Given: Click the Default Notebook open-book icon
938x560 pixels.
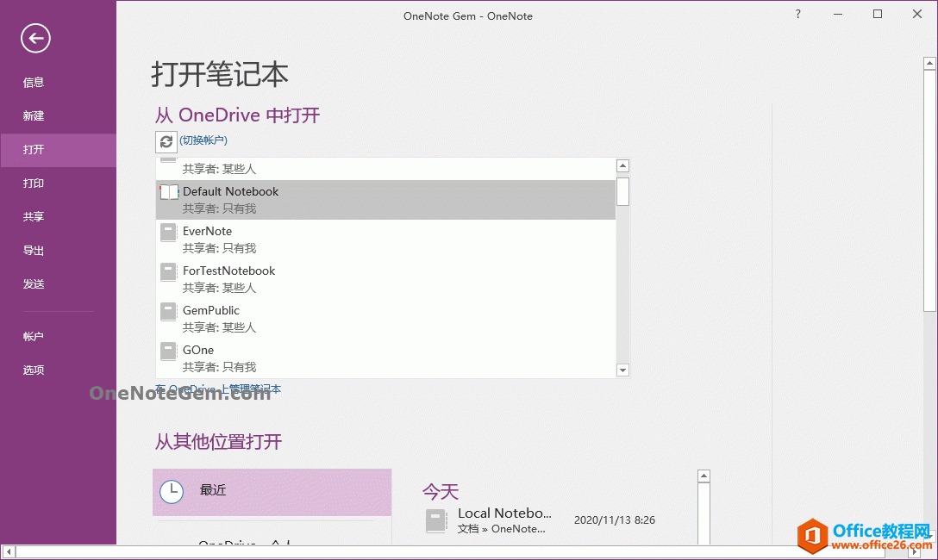Looking at the screenshot, I should click(169, 192).
